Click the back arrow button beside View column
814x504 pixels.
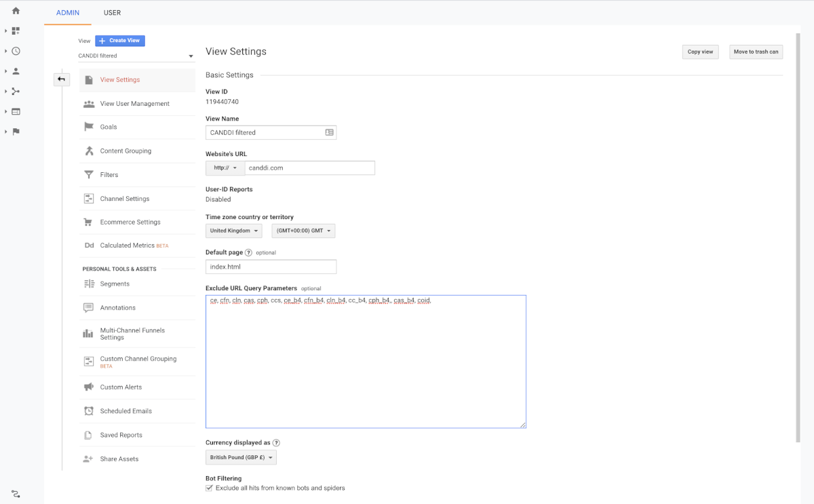[x=62, y=79]
